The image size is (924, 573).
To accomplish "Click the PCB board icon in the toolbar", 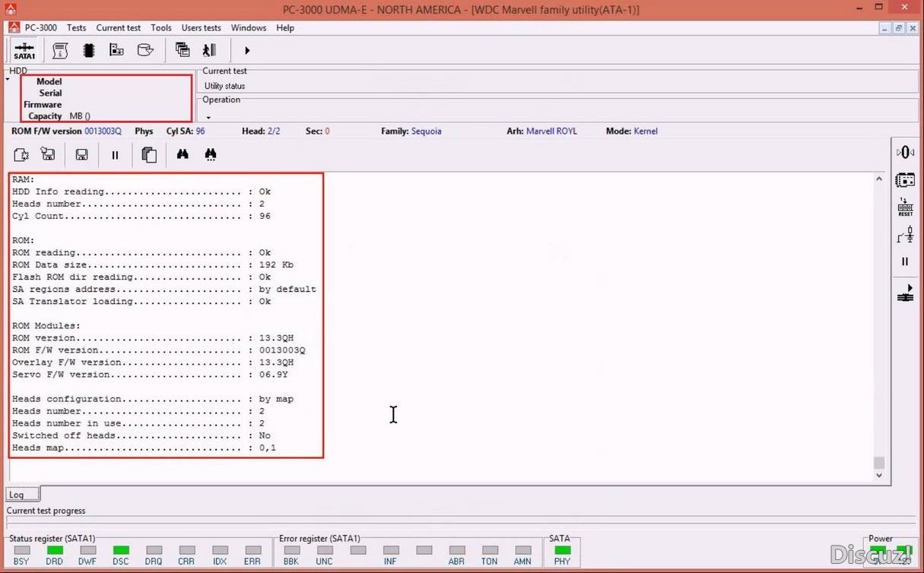I will tap(116, 50).
